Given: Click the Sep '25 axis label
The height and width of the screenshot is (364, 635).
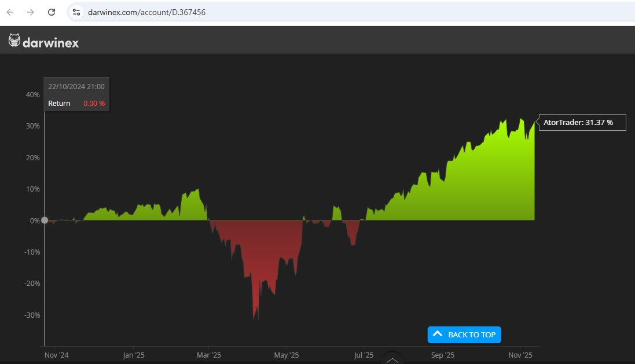Looking at the screenshot, I should (x=442, y=355).
